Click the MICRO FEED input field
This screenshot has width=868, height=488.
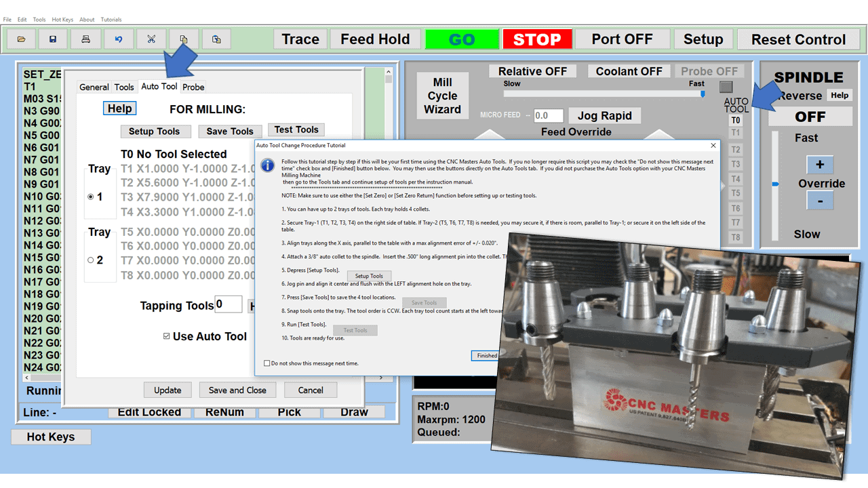pos(549,116)
